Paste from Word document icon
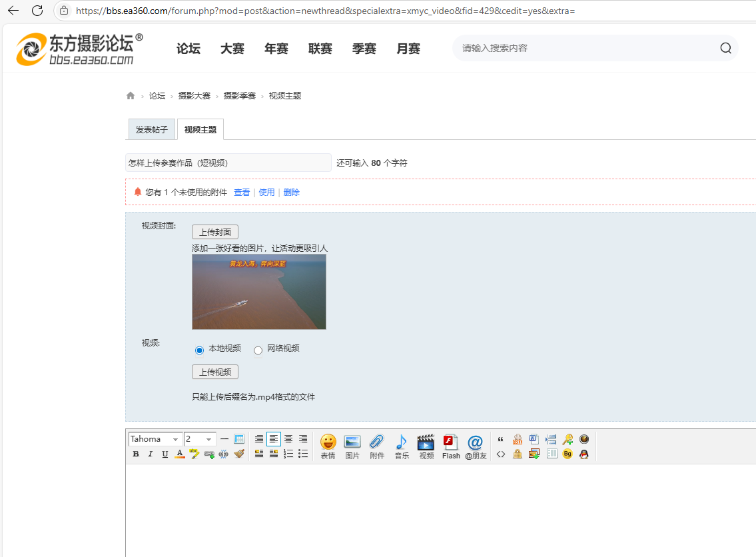The image size is (756, 557). 534,439
